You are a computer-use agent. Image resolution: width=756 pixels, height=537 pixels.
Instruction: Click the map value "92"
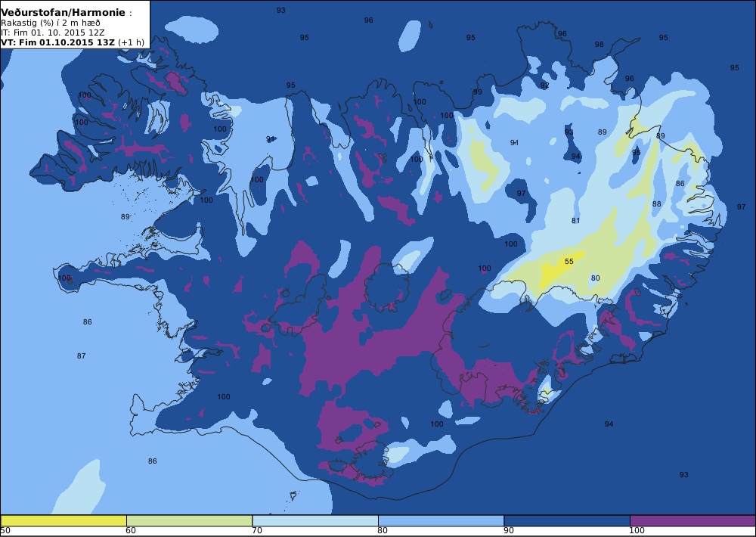point(545,85)
